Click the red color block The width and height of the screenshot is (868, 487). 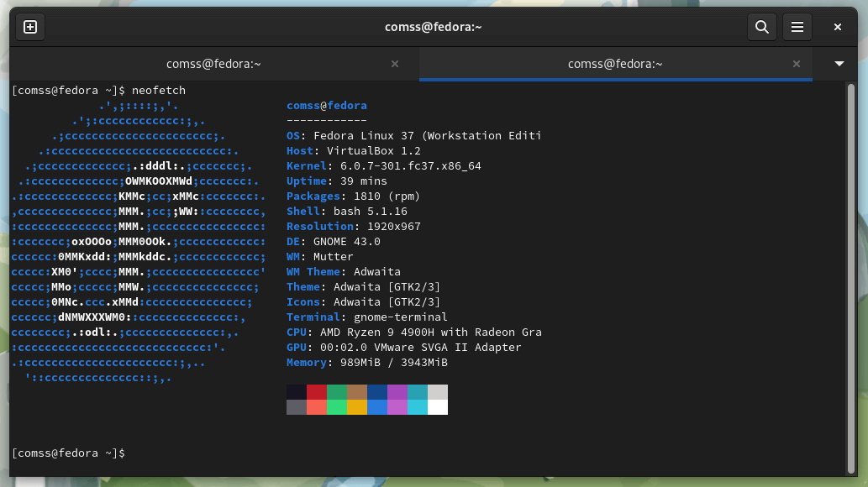pos(317,392)
